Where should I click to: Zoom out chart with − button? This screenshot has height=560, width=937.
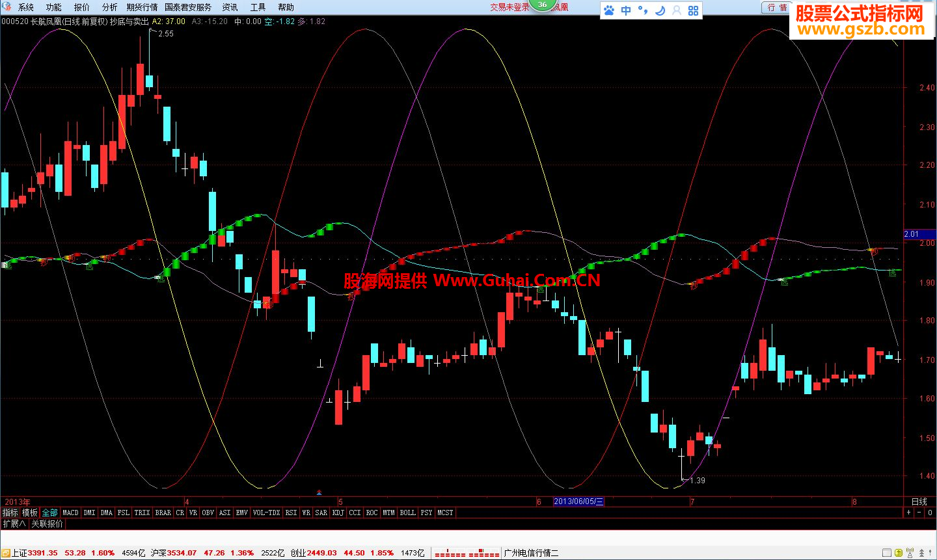tap(919, 513)
